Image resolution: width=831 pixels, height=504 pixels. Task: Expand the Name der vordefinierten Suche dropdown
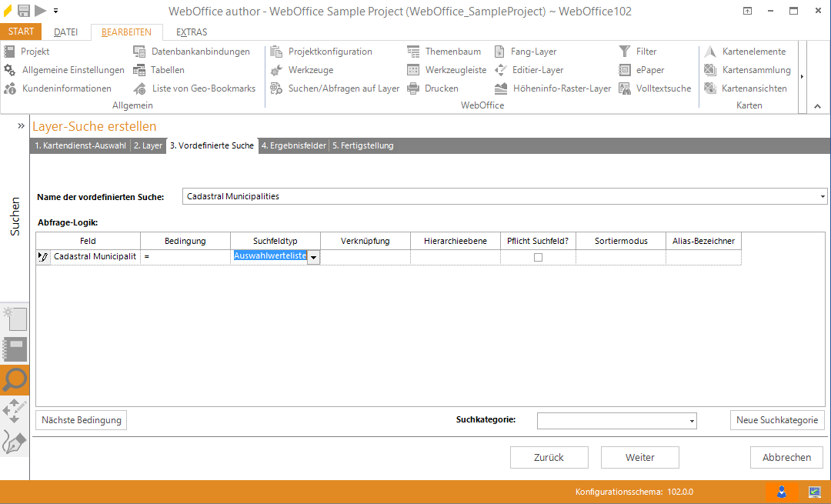click(823, 197)
